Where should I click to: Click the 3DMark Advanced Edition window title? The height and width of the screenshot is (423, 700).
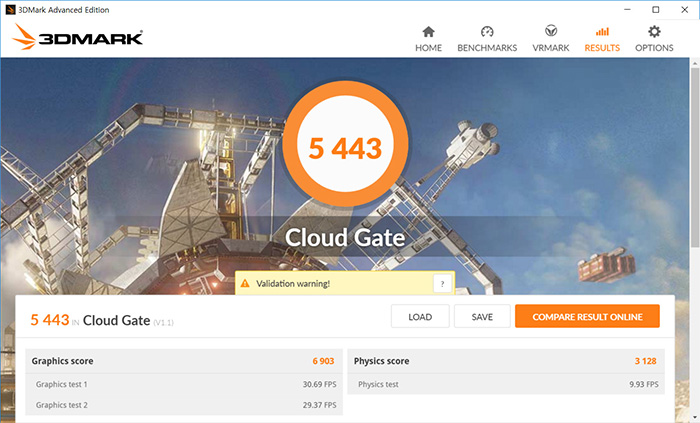coord(63,10)
